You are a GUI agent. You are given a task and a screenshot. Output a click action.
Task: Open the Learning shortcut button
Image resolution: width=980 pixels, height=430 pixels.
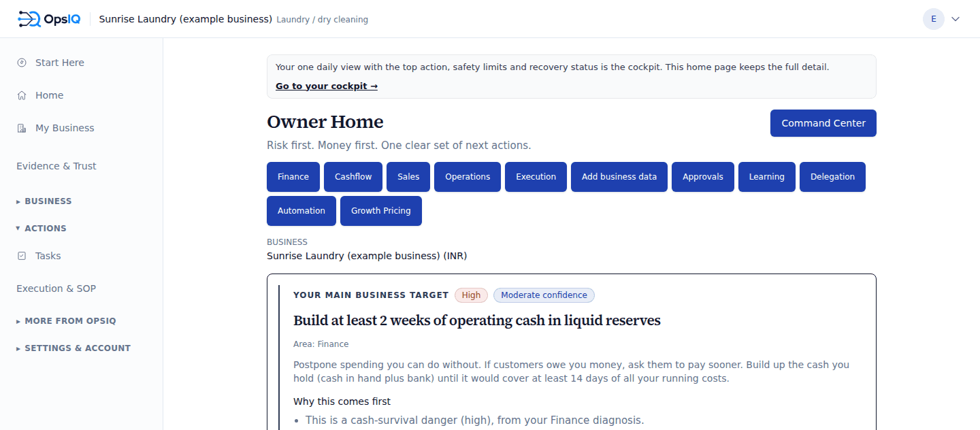(767, 177)
